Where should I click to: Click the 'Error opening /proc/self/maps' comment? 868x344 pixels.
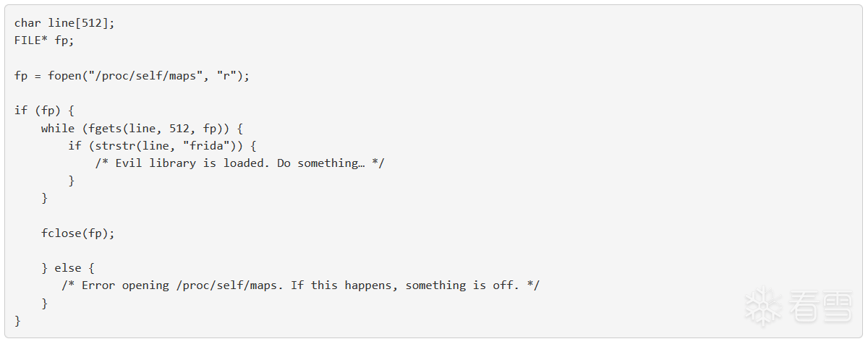[174, 285]
